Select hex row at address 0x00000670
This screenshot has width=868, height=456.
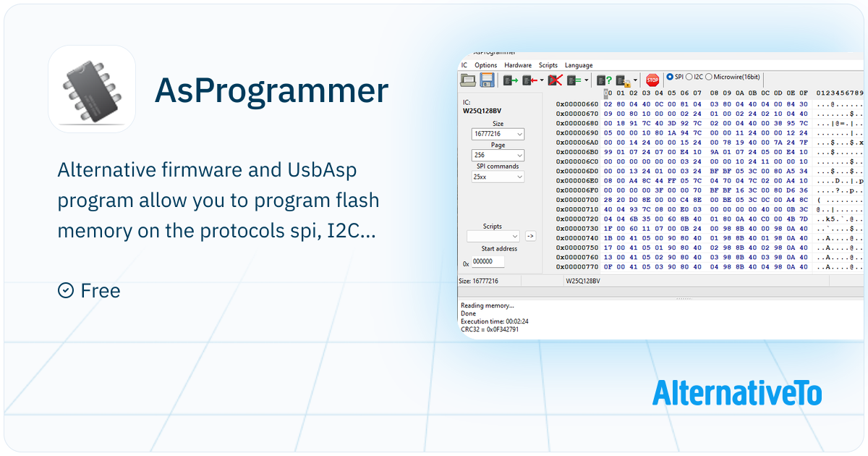pyautogui.click(x=710, y=114)
